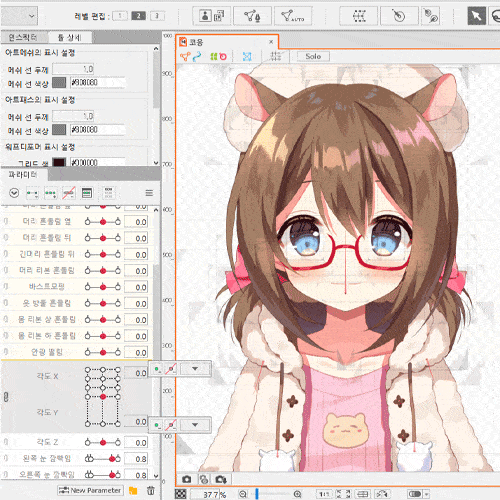Screen dimensions: 500x500
Task: Toggle the link icon joining 각도 X and Y
Action: [6, 397]
